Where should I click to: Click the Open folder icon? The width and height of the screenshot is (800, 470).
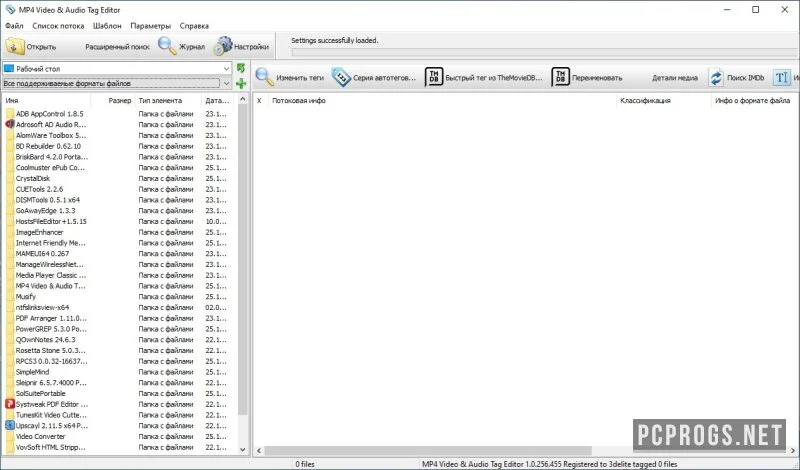tap(15, 46)
